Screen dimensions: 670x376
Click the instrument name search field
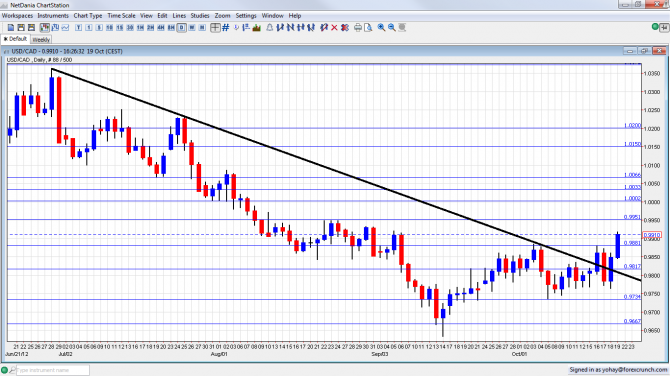click(x=53, y=370)
